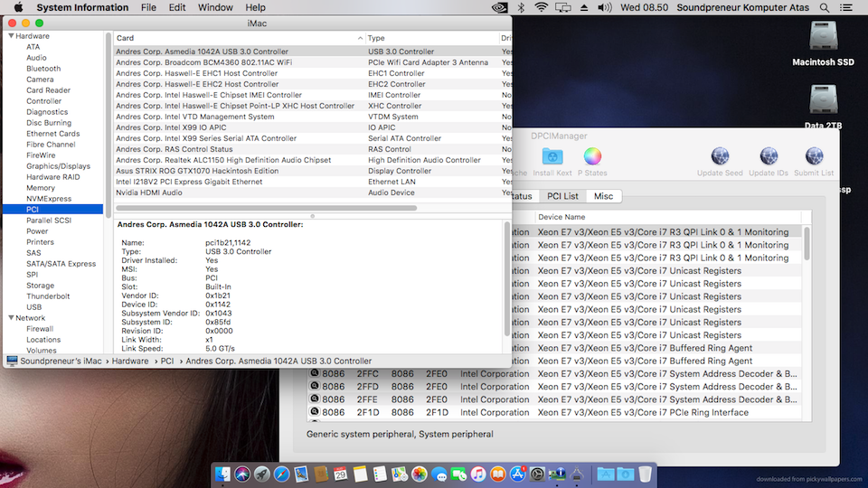Viewport: 868px width, 488px height.
Task: Switch to Misc tab in DPCIManager
Action: [603, 196]
